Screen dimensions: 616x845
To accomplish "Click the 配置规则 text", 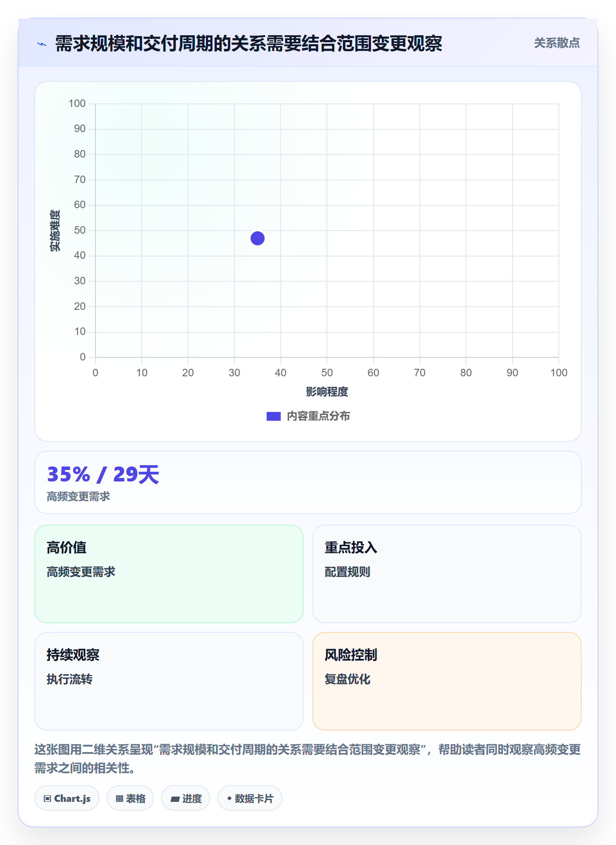I will (347, 572).
